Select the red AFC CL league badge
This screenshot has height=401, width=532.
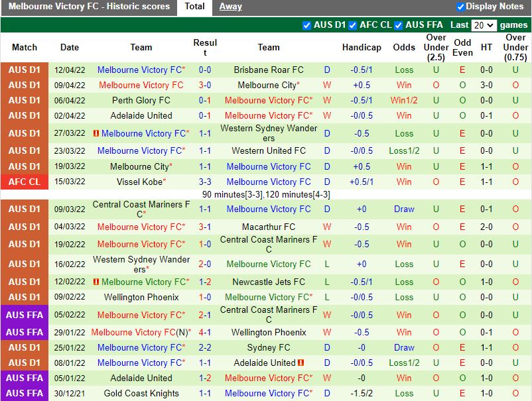tap(25, 182)
